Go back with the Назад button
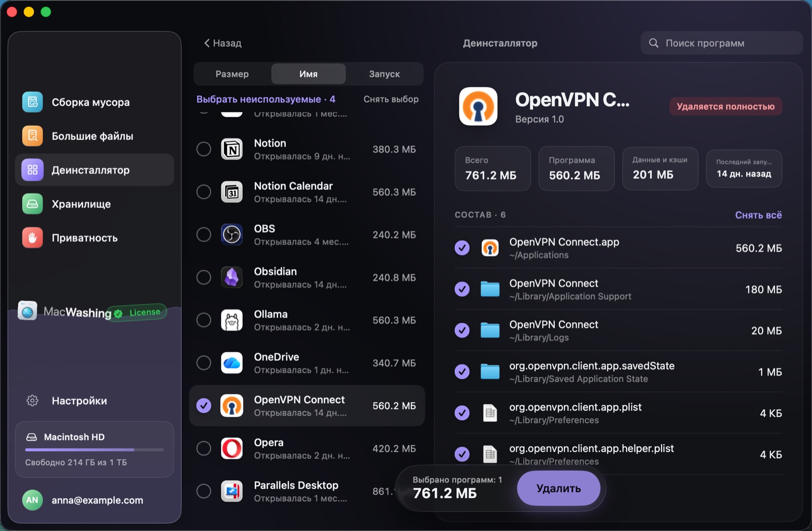Screen dimensions: 812x531 (223, 43)
